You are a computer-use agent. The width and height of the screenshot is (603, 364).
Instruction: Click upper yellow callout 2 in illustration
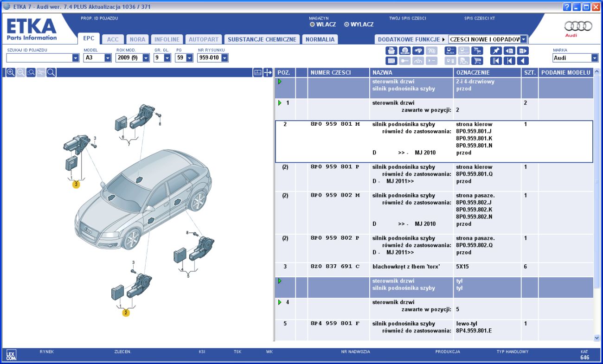(76, 185)
